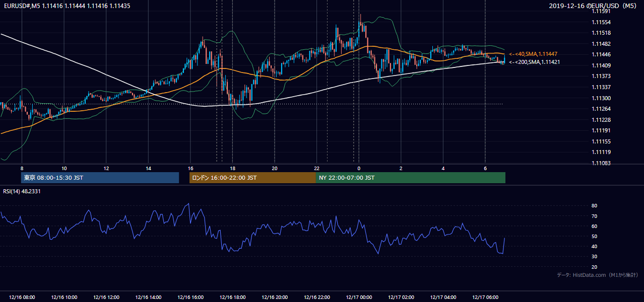Click the 2019-12-16 EUR/USD (M5) header
The height and width of the screenshot is (302, 644).
593,6
